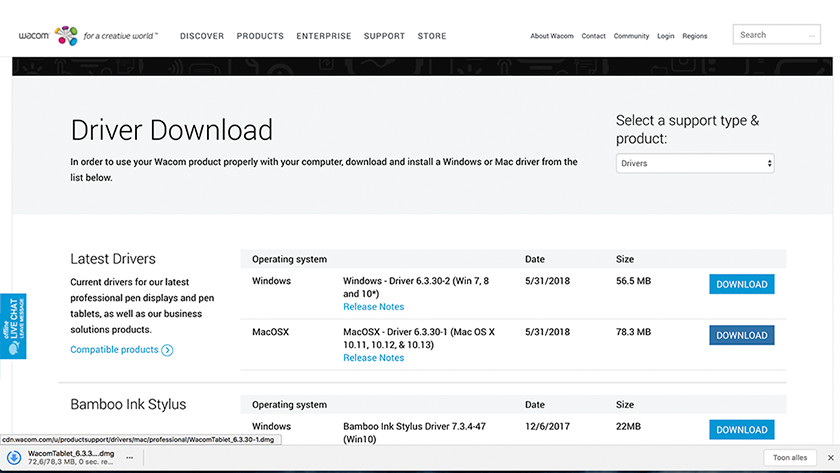The height and width of the screenshot is (473, 840).
Task: Expand the support type Drivers dropdown
Action: pos(695,163)
